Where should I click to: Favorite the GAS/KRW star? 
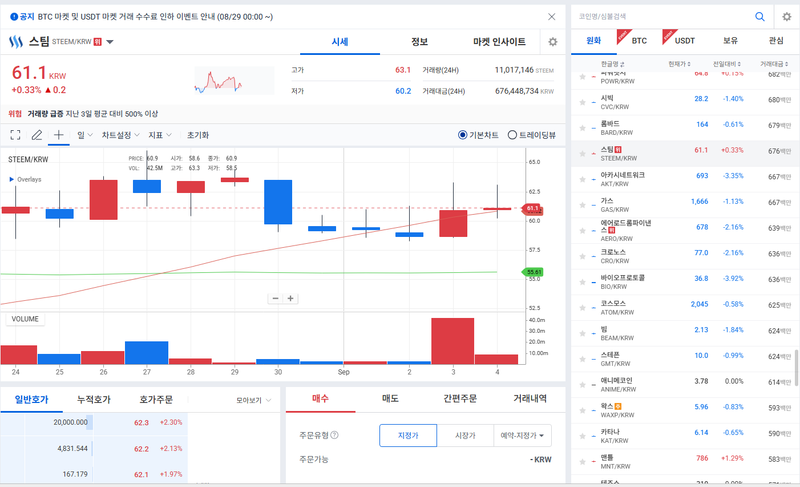pos(582,205)
